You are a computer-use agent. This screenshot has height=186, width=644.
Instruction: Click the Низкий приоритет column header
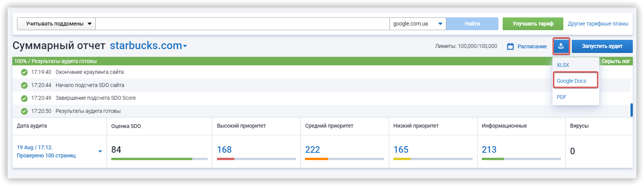pyautogui.click(x=416, y=126)
